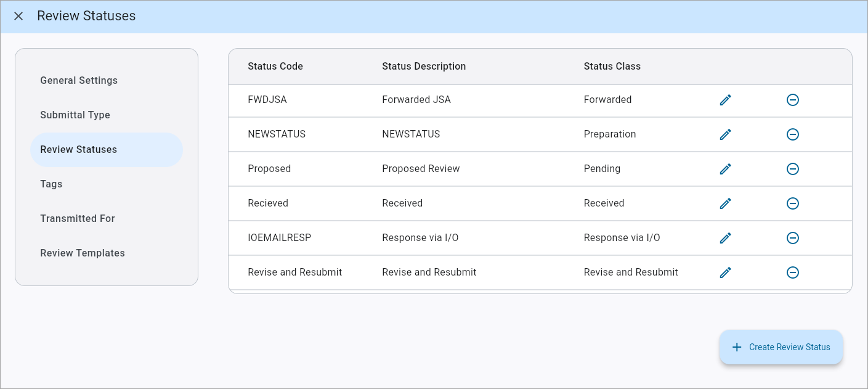Image resolution: width=868 pixels, height=389 pixels.
Task: Edit the Recieved review status
Action: [x=726, y=203]
